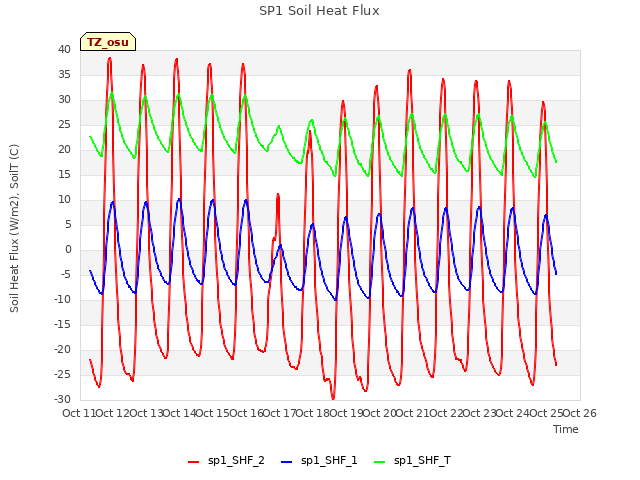
Task: Select the sp1_SHF_T legend label
Action: point(422,460)
